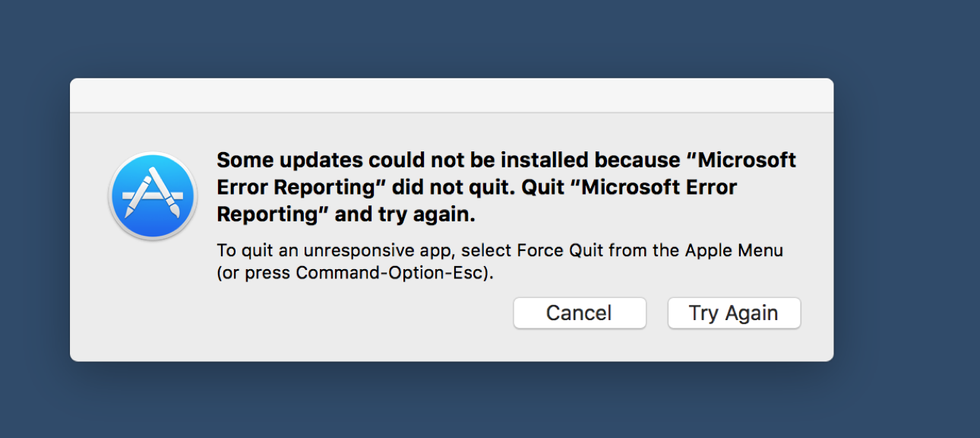Screen dimensions: 980x438
Task: Click the App Store icon in the dialog
Action: tap(153, 196)
